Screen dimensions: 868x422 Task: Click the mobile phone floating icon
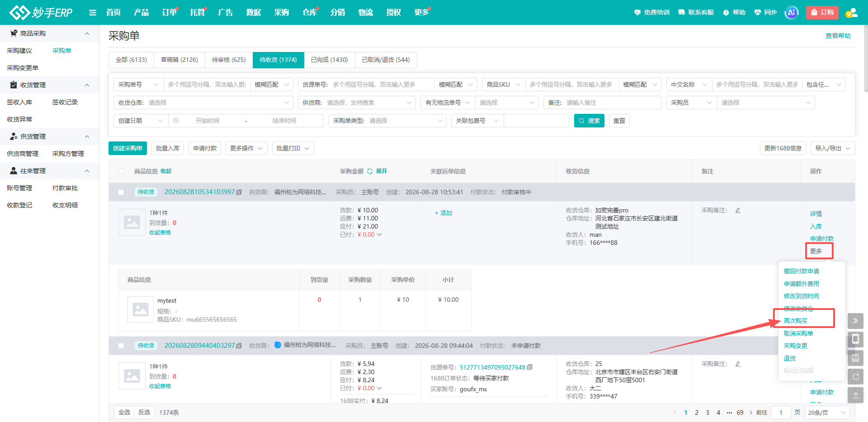pyautogui.click(x=855, y=339)
